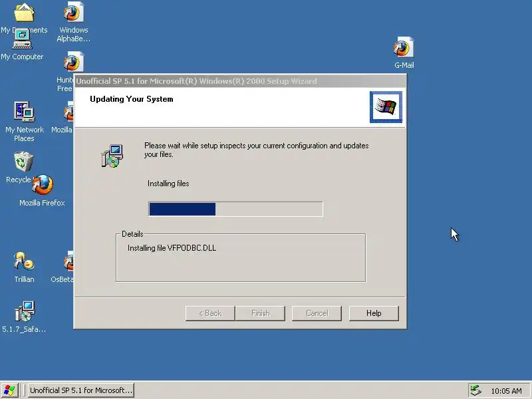Screen dimensions: 532x399
Task: Open the Start menu
Action: 9,390
